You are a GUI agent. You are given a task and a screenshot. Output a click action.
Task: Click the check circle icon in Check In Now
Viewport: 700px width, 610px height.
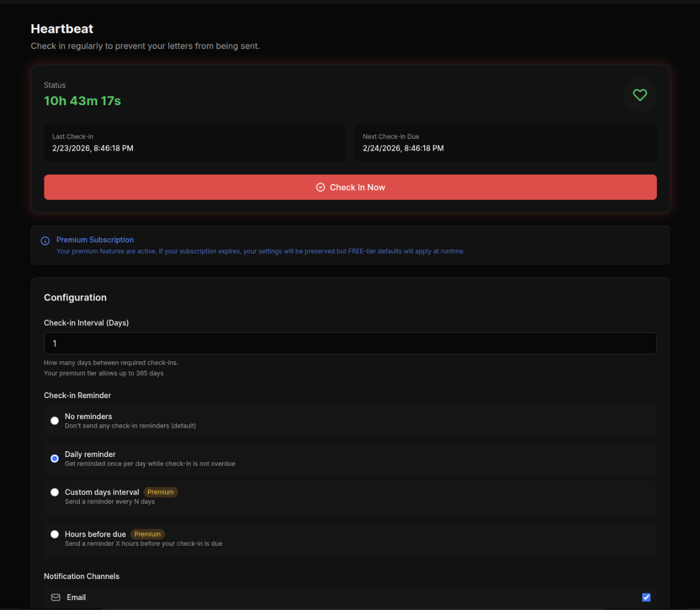320,187
